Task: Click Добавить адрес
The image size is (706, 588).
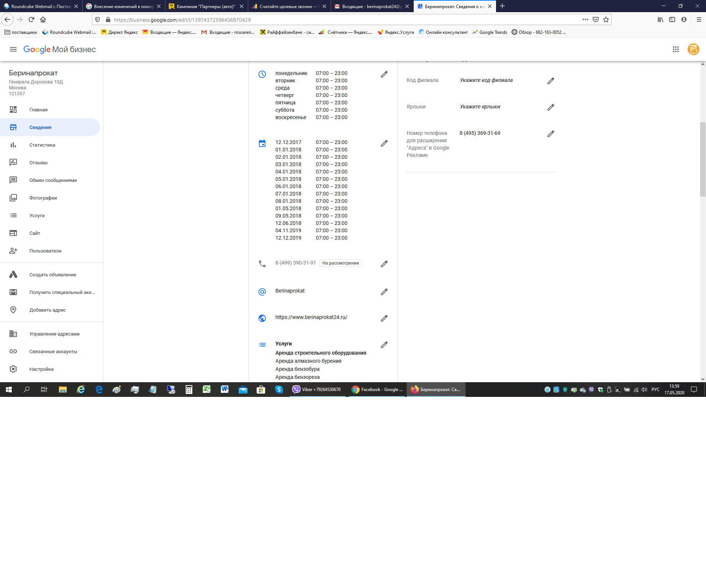Action: coord(50,310)
